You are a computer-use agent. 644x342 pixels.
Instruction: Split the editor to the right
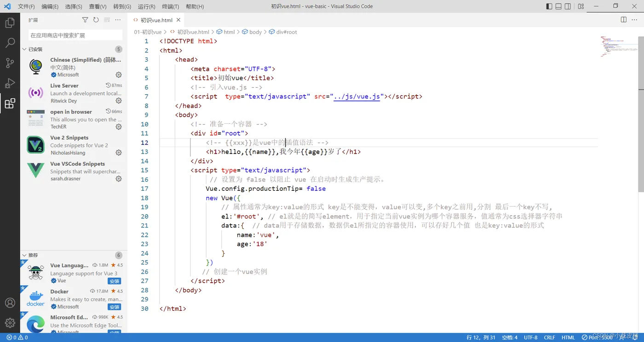[x=624, y=20]
